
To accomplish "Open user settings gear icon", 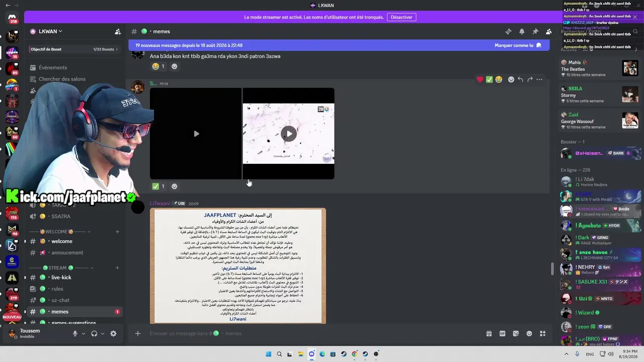I will coord(113,333).
